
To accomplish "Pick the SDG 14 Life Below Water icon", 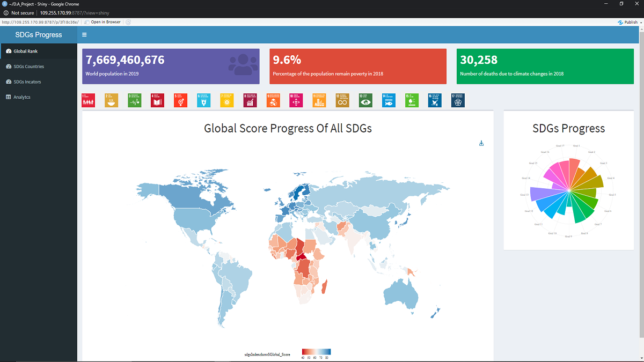I will click(x=389, y=100).
